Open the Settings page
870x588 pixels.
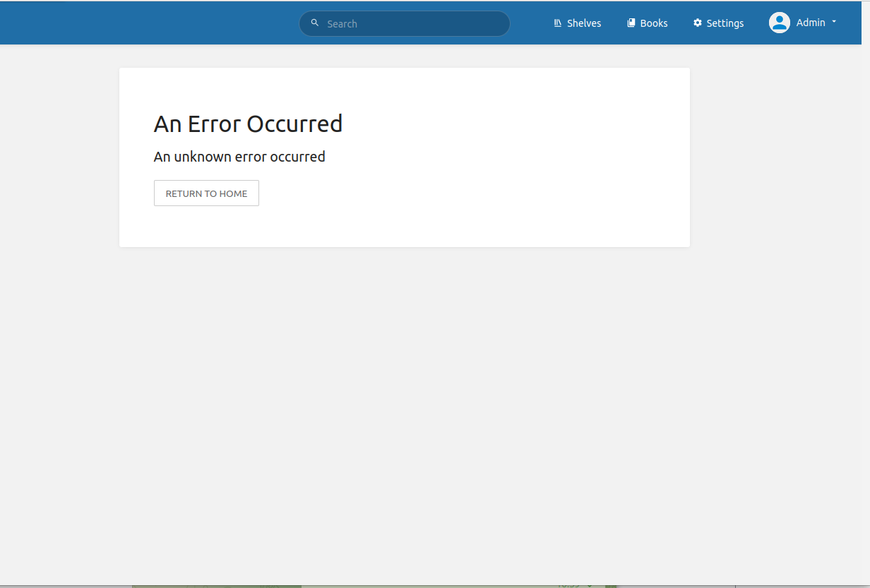tap(725, 23)
